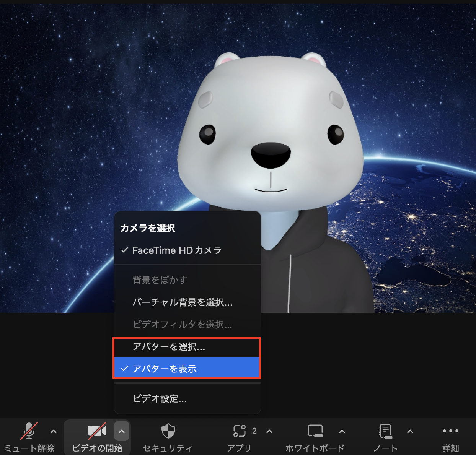Viewport: 476px width, 455px height.
Task: Expand the chevron next to アプリ
Action: 269,431
